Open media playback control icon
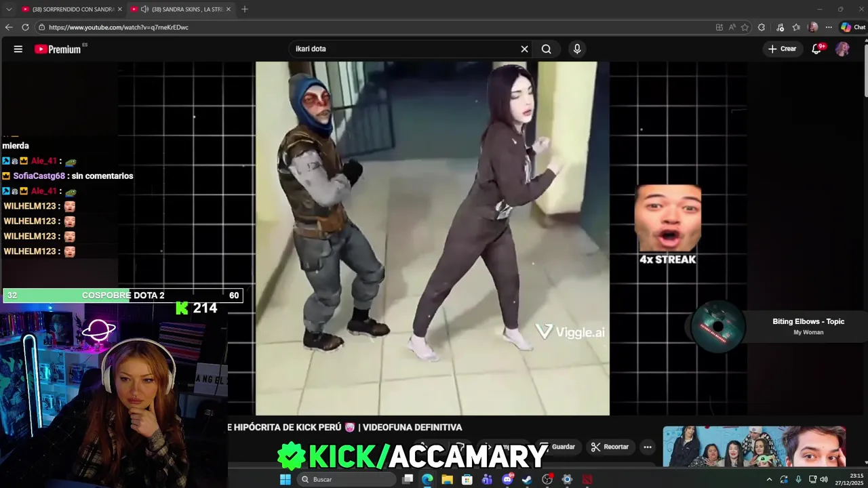 (x=779, y=27)
